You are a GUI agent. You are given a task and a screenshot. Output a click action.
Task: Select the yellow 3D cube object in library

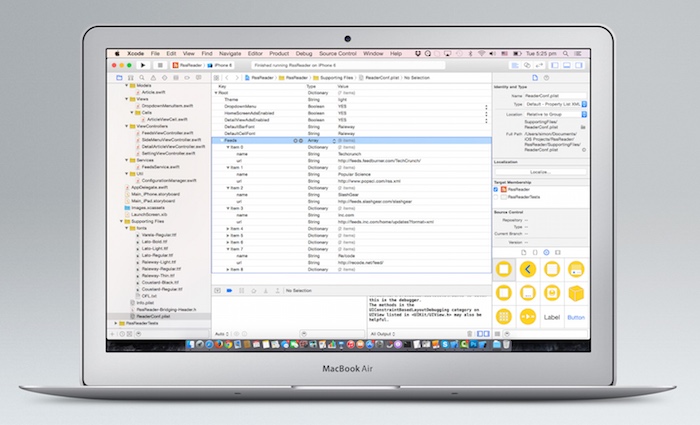pyautogui.click(x=575, y=292)
